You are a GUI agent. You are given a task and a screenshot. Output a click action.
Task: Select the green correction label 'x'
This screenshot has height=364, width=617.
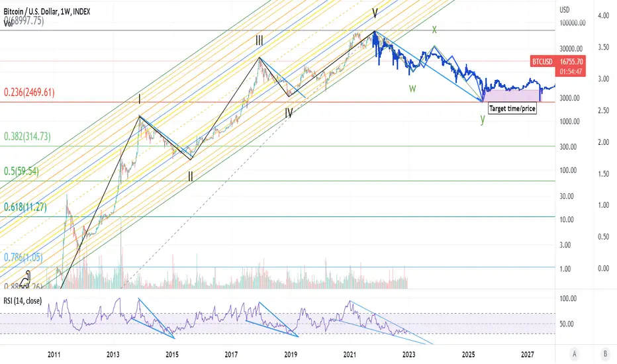tap(434, 29)
